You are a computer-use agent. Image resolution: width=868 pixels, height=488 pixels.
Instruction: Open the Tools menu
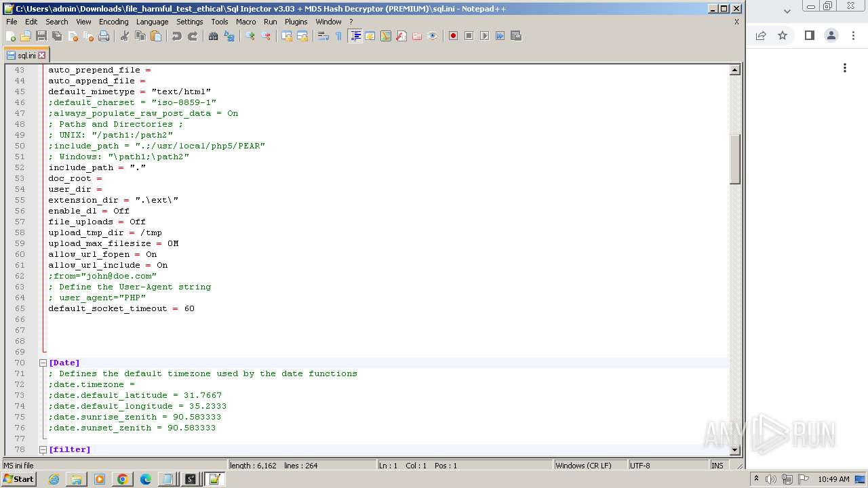(x=220, y=22)
